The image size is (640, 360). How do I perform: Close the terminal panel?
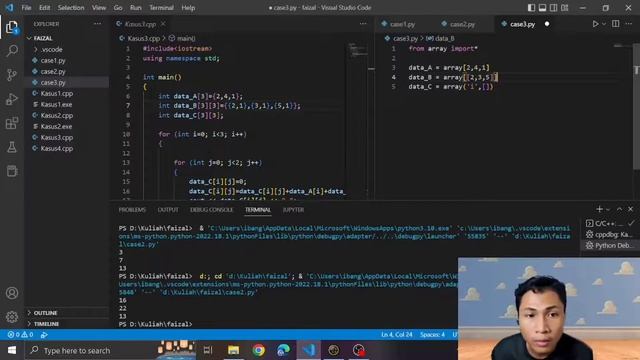click(631, 209)
